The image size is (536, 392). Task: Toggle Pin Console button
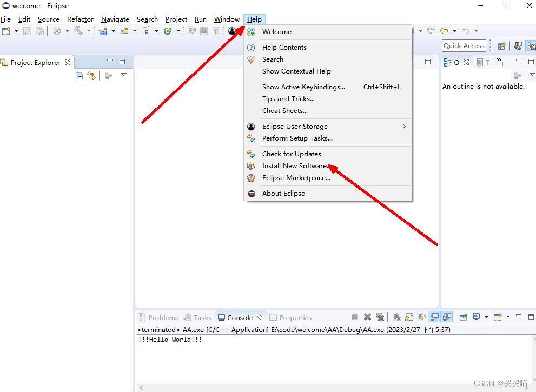(464, 317)
